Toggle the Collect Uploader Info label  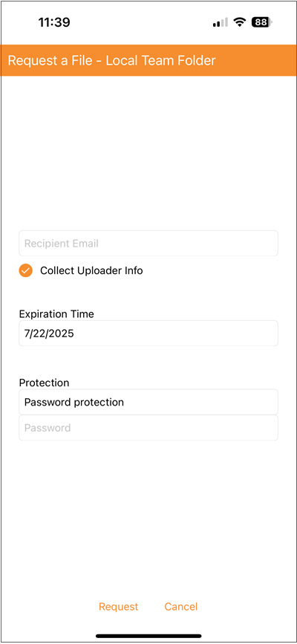(91, 270)
